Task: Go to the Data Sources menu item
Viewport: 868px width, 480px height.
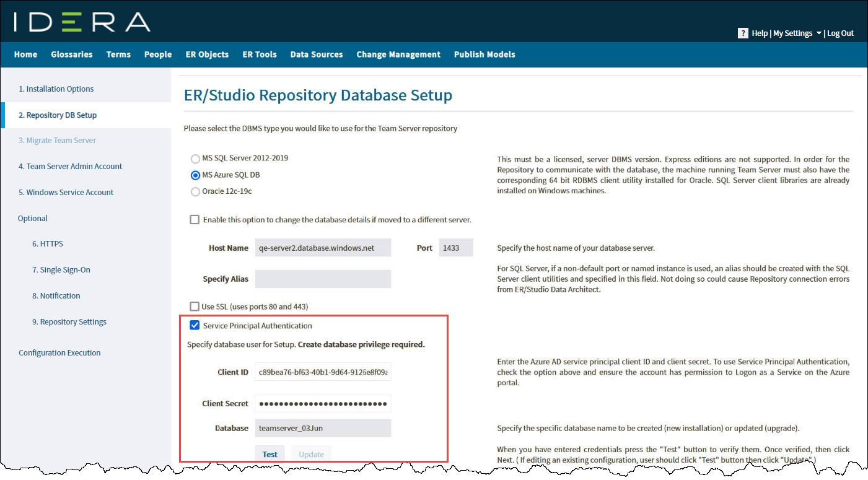Action: pos(317,55)
